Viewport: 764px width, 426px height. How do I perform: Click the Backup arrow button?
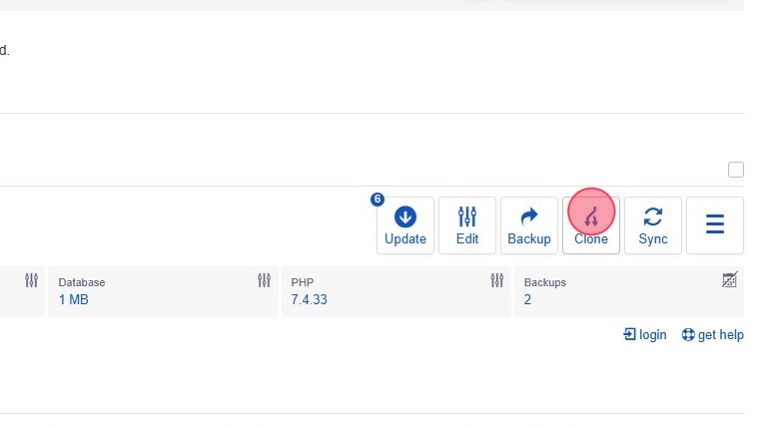point(529,225)
